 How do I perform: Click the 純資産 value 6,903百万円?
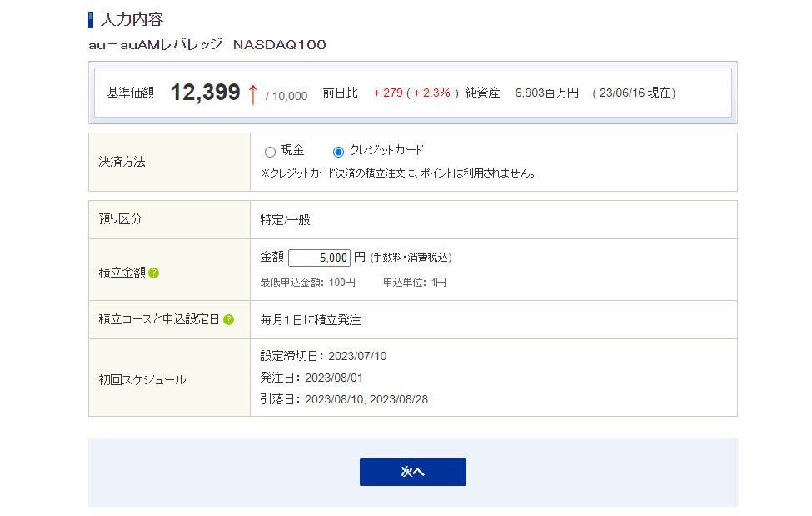546,93
